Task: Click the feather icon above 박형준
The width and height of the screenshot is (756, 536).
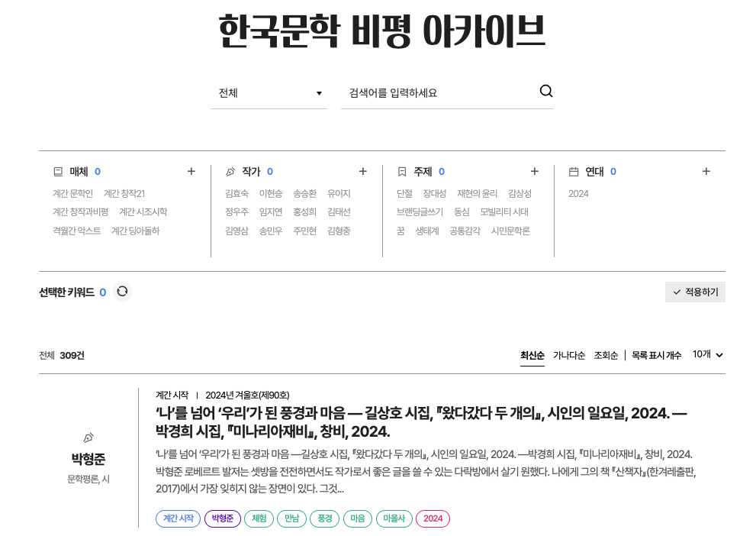Action: [x=88, y=437]
